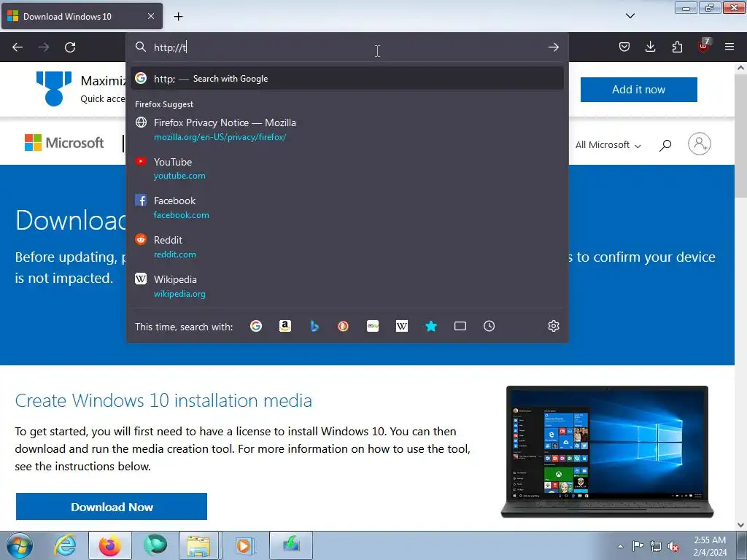Open search settings gear icon

click(553, 326)
